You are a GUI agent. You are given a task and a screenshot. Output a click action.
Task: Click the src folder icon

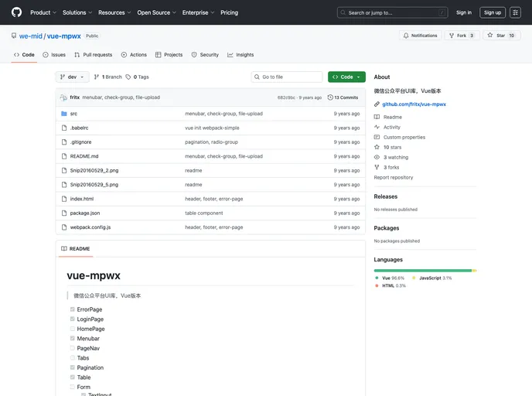[x=63, y=114]
